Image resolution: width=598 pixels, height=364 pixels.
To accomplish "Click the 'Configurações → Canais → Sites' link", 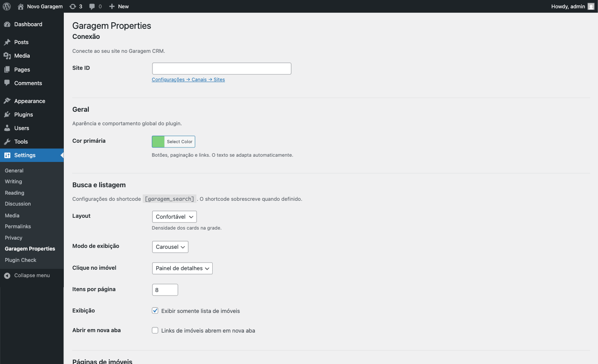I will point(188,79).
